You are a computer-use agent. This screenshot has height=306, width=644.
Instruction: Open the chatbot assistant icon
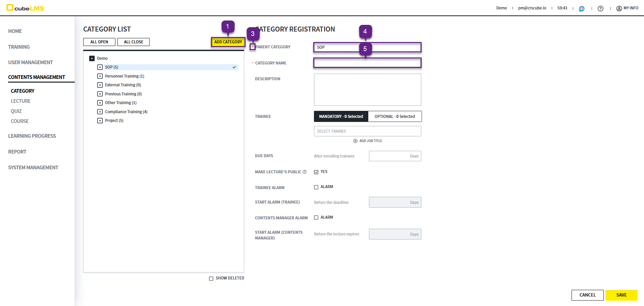[x=582, y=8]
